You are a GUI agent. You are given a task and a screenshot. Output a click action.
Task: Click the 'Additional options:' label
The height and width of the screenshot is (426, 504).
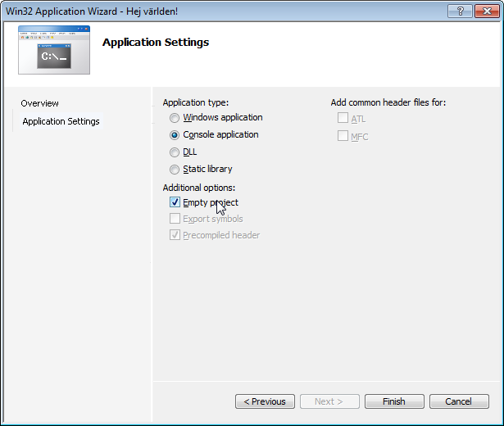pyautogui.click(x=199, y=188)
